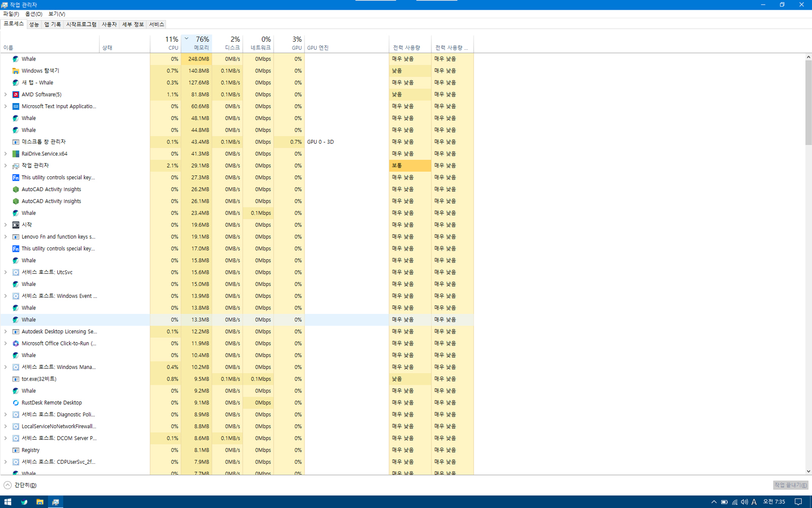812x508 pixels.
Task: Click the Microsoft Text Input Application icon
Action: point(16,106)
